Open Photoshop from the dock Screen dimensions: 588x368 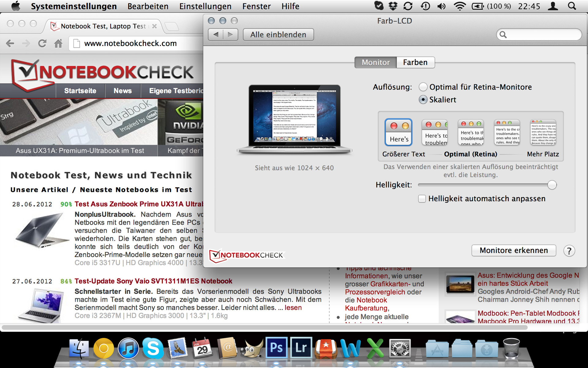pos(276,348)
